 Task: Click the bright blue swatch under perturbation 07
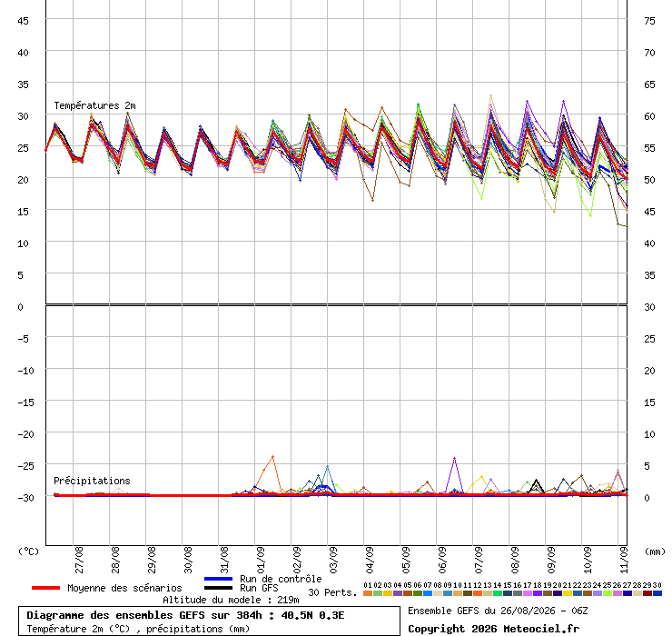(428, 593)
